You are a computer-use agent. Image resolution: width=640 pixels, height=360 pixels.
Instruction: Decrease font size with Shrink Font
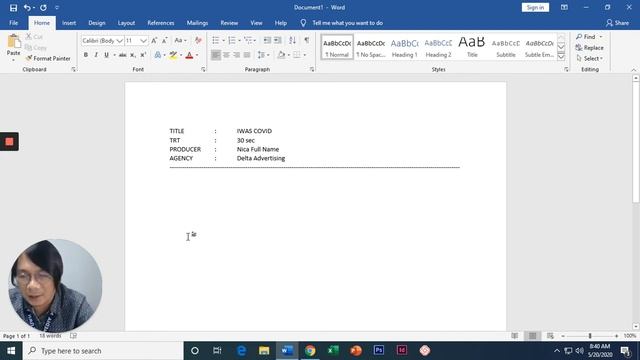(164, 40)
